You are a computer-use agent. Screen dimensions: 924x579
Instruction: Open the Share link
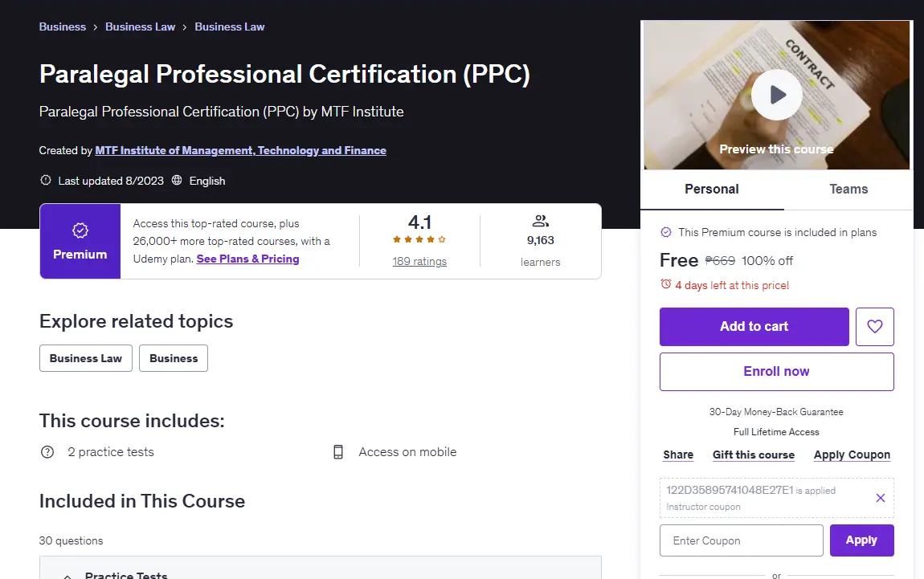click(678, 455)
